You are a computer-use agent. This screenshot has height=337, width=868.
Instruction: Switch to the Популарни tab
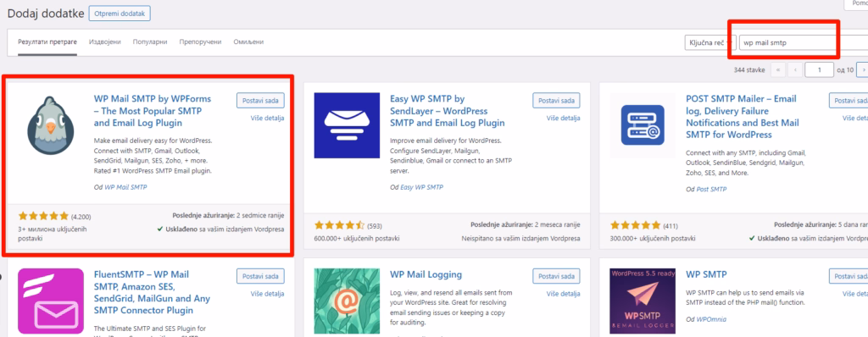150,42
